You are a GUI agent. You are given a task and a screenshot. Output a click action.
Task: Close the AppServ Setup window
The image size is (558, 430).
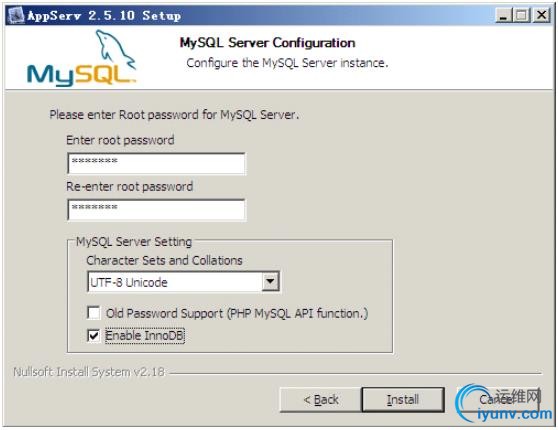click(x=541, y=15)
